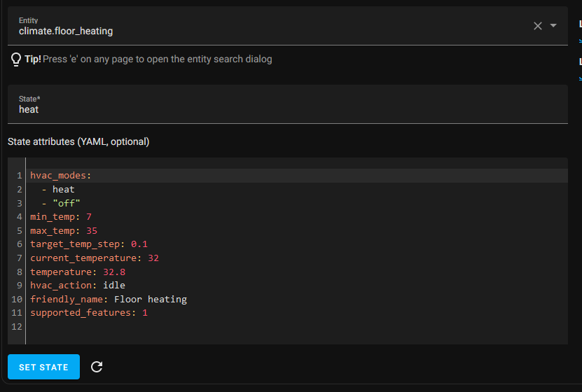Click the "off" value in YAML editor
Viewport: 582px width, 392px height.
66,203
